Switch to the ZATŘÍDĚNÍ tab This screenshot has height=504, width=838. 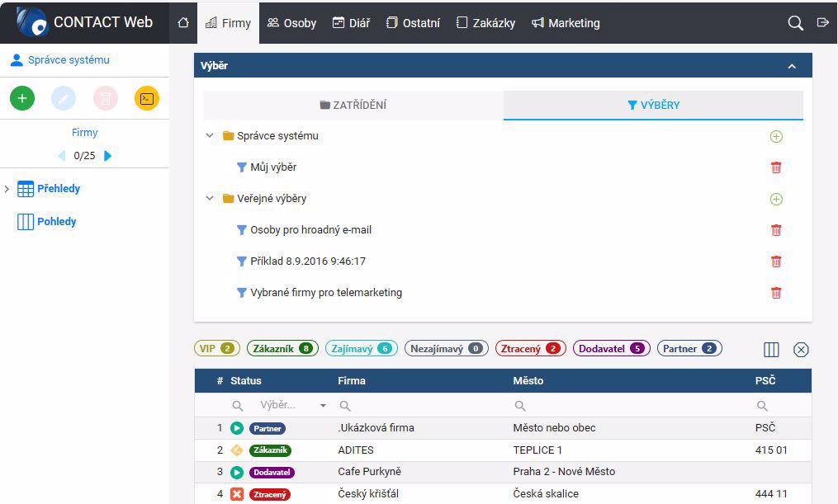pyautogui.click(x=353, y=106)
